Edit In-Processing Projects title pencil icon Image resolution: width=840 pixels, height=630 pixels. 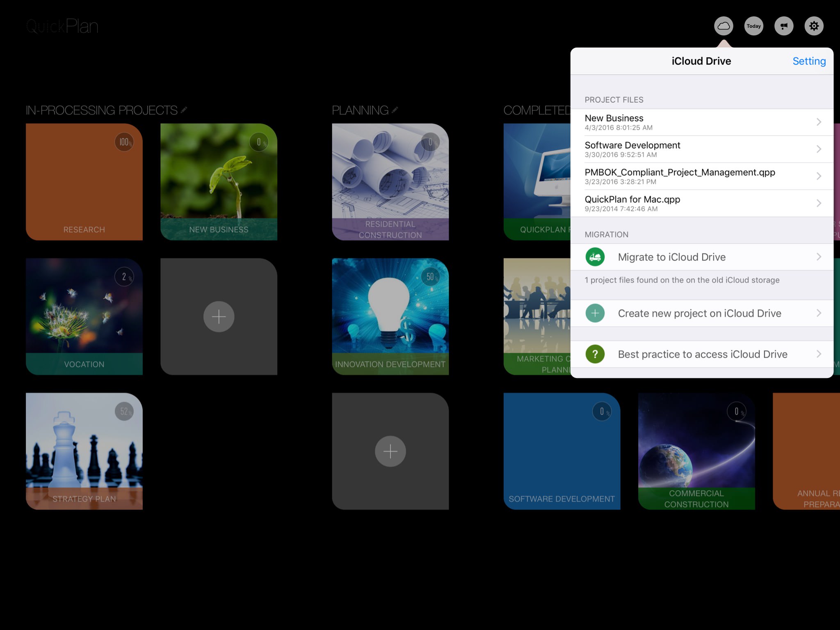(184, 110)
